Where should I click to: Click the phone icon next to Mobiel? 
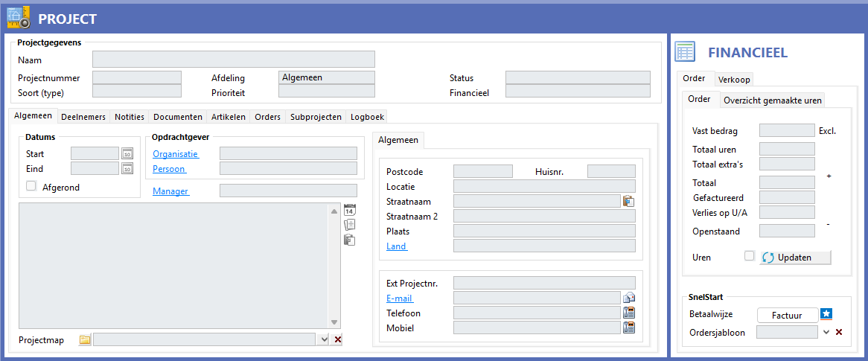click(x=628, y=328)
